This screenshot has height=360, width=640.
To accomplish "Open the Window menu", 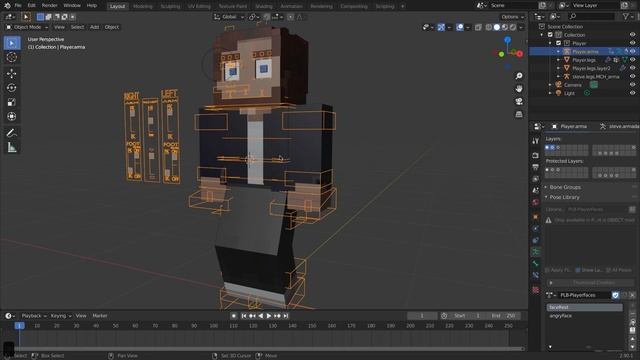I will click(72, 6).
